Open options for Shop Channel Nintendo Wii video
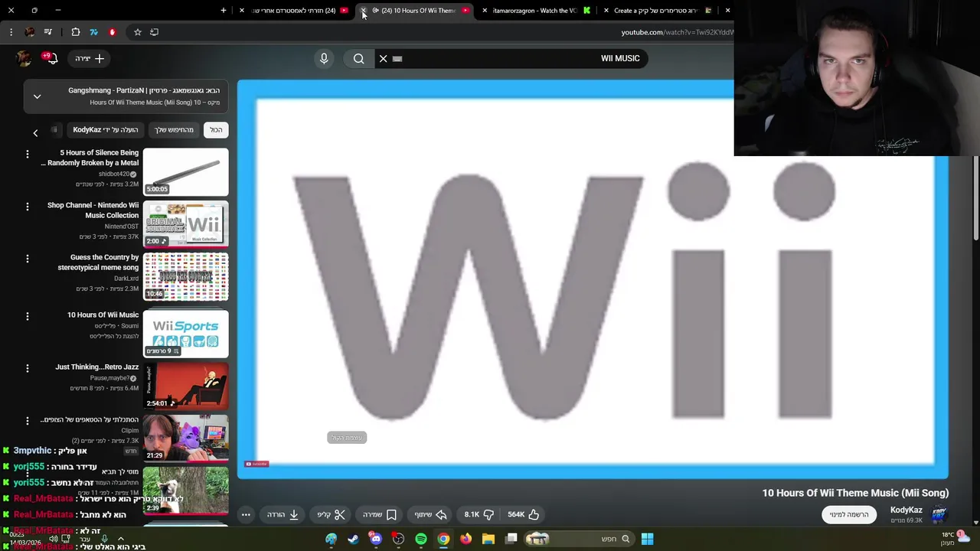980x551 pixels. [x=28, y=207]
